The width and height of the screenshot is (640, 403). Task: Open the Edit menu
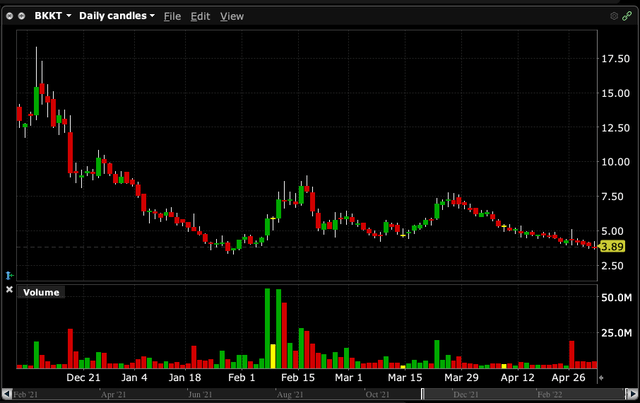point(200,16)
